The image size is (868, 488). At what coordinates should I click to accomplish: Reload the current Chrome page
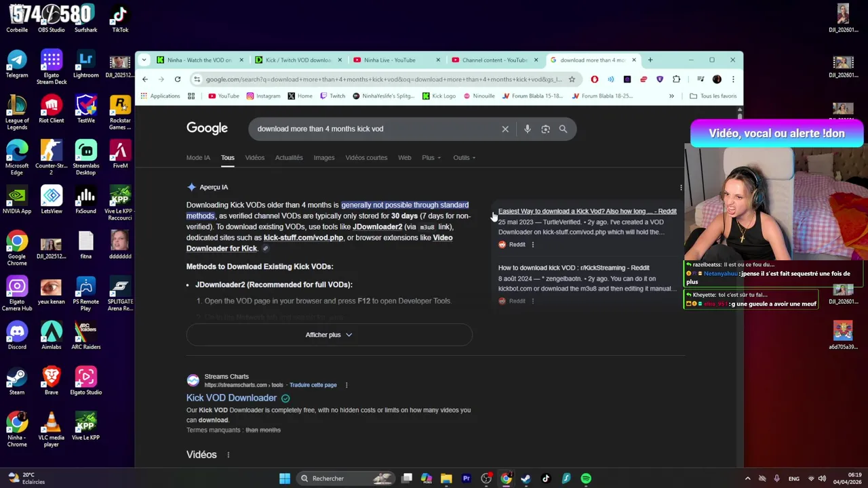pos(178,79)
